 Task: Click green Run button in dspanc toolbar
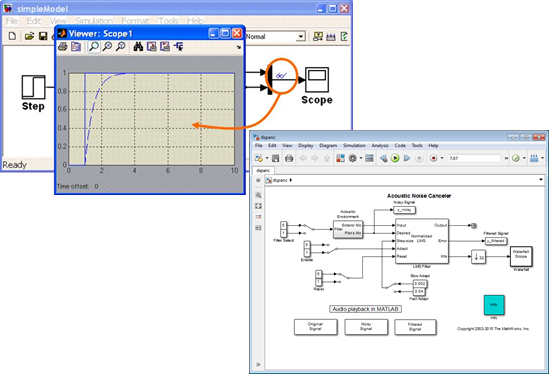click(395, 158)
